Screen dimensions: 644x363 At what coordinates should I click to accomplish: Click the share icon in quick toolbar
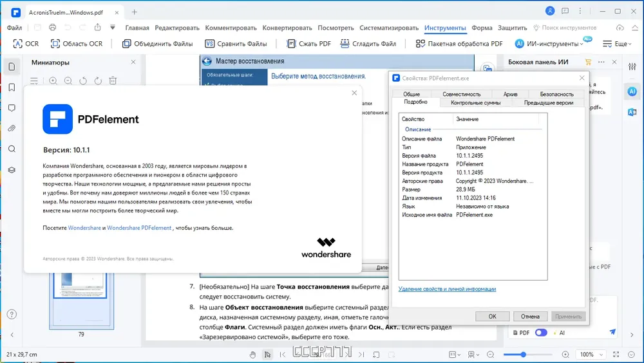pos(97,28)
